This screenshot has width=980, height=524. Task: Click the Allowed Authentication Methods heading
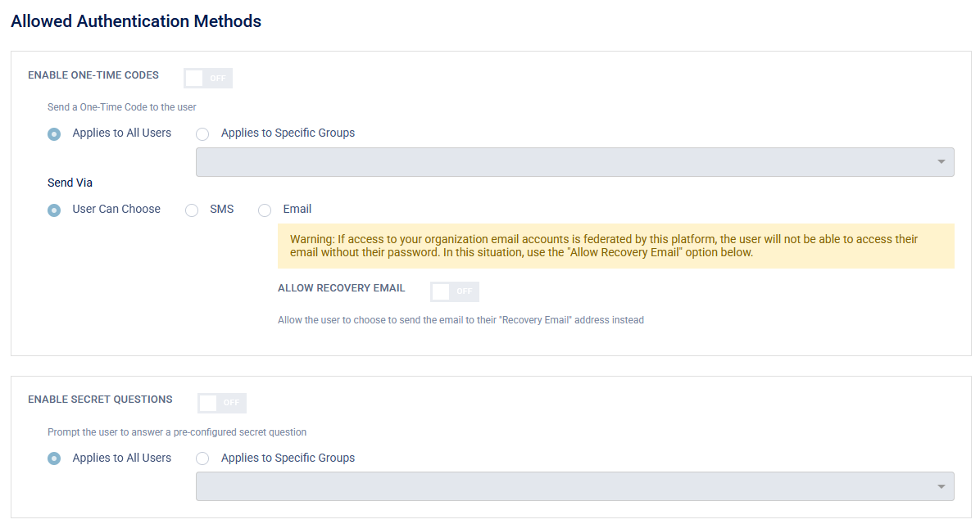click(x=136, y=22)
